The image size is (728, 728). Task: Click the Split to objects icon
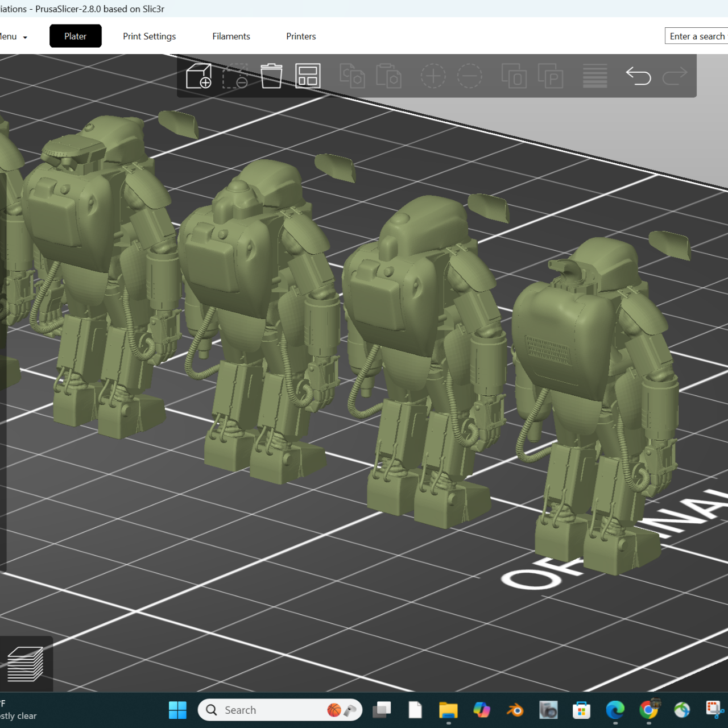pos(514,76)
